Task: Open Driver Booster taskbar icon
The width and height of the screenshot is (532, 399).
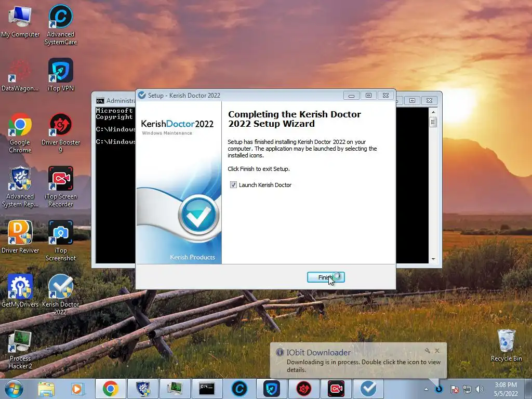Action: point(303,389)
